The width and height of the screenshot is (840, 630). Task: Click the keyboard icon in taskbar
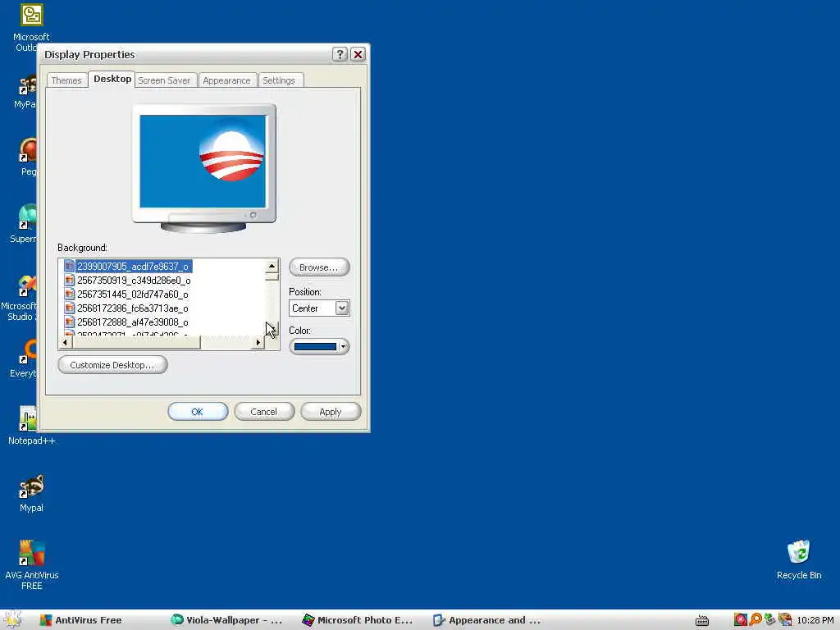click(x=702, y=620)
